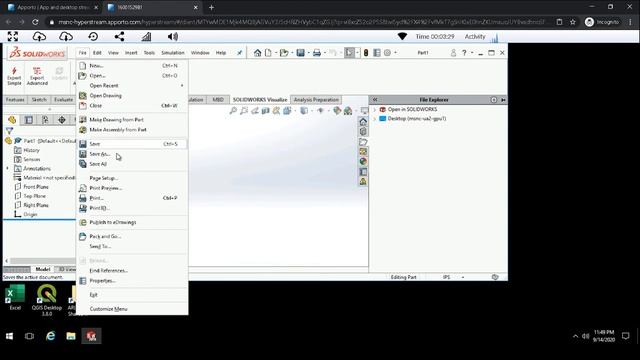
Task: Click the File Properties icon in toolbar
Action: click(377, 53)
